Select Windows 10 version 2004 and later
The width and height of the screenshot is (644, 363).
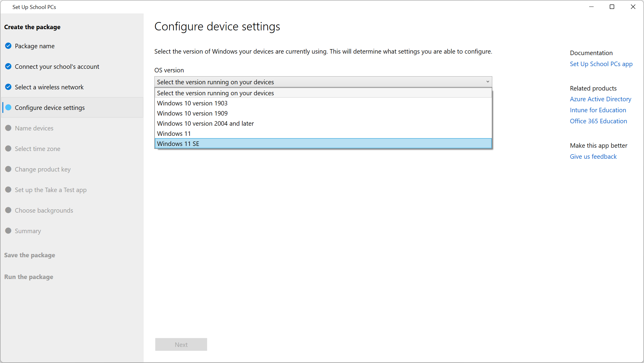point(205,123)
